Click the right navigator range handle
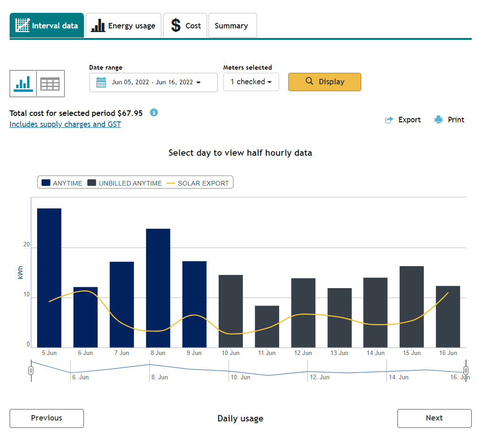 coord(466,371)
